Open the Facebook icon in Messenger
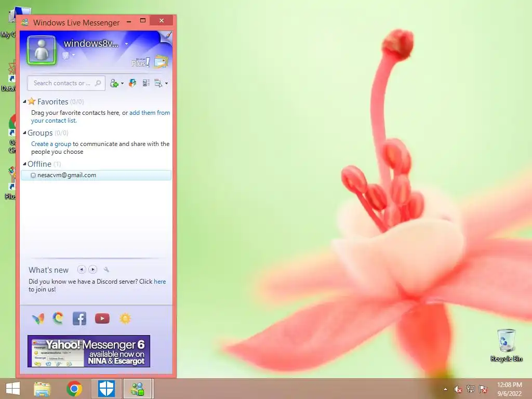This screenshot has width=532, height=399. [x=79, y=318]
